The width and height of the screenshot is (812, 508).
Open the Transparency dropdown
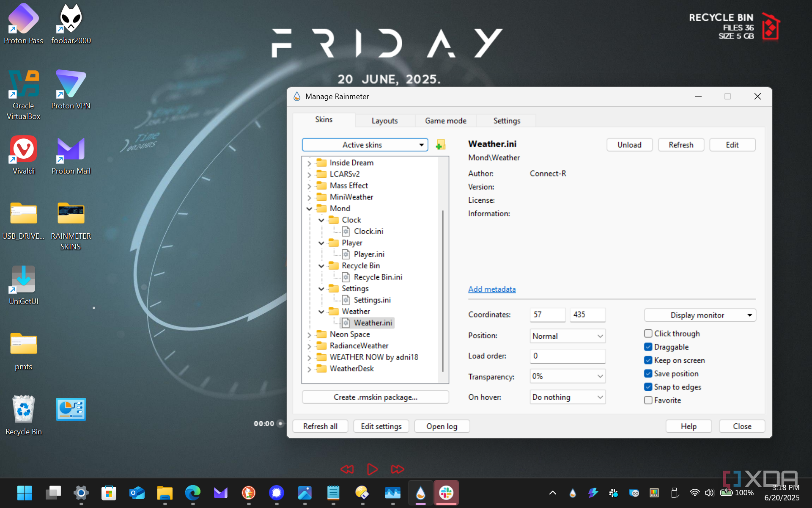[567, 376]
